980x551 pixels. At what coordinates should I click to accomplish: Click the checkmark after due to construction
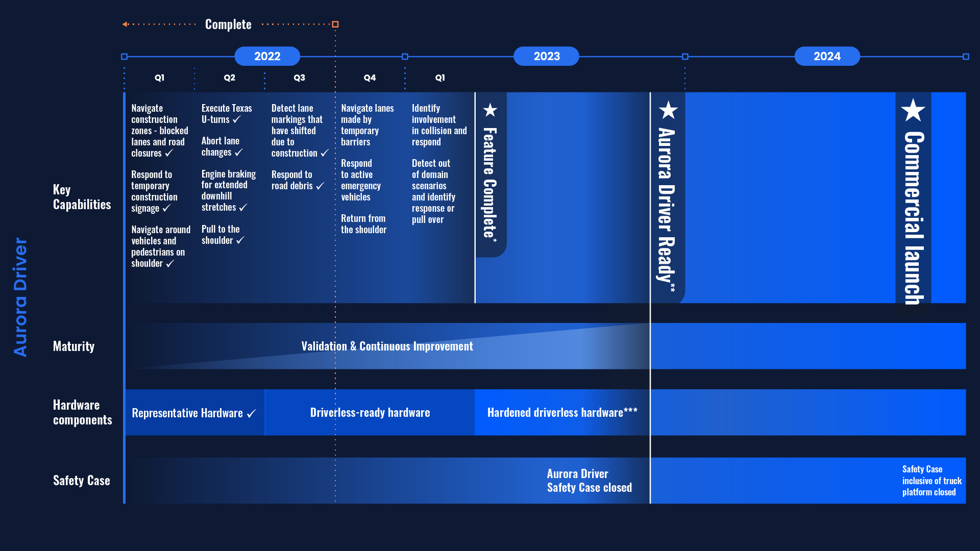click(x=325, y=153)
